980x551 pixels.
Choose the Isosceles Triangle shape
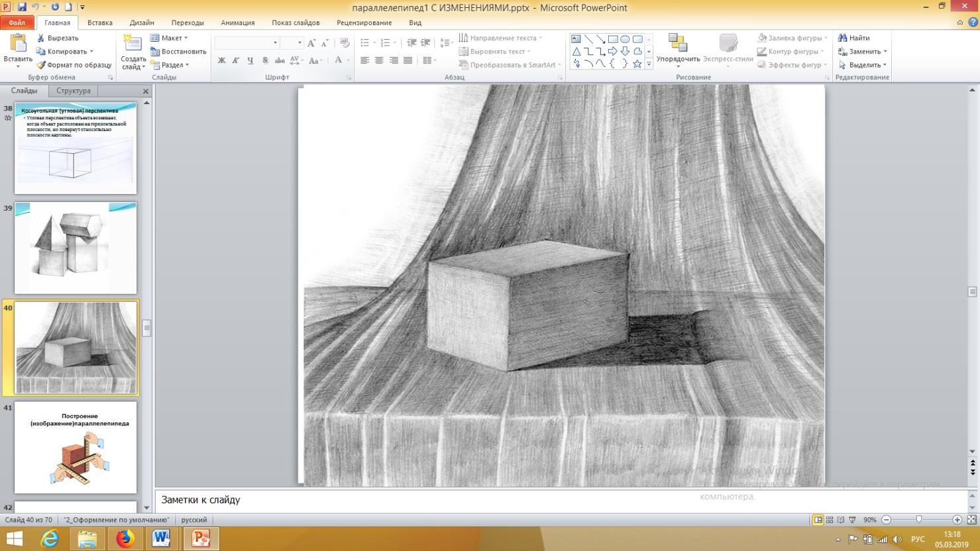(x=576, y=51)
